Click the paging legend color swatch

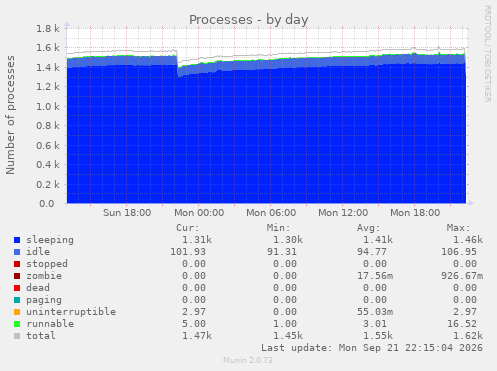click(17, 300)
